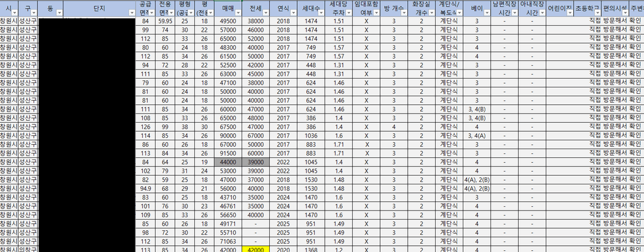Select the 매매 cell 61500
The width and height of the screenshot is (644, 252).
pos(228,56)
